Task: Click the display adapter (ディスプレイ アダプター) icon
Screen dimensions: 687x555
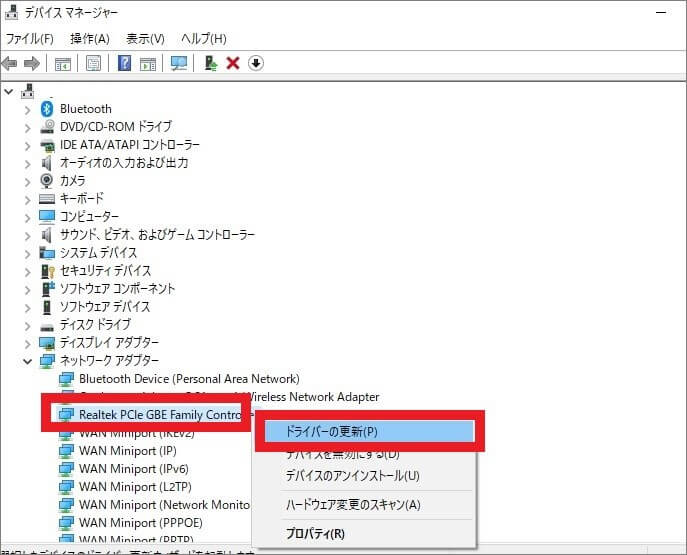Action: (47, 343)
